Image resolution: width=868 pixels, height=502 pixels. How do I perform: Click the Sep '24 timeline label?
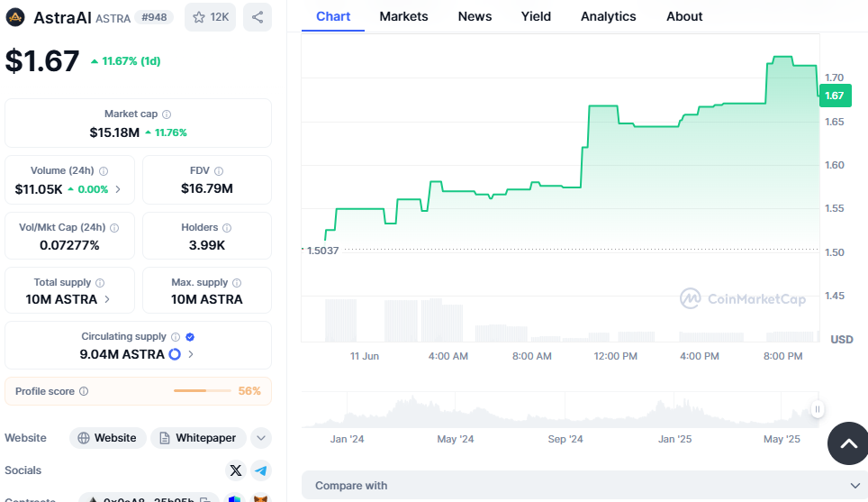coord(565,439)
